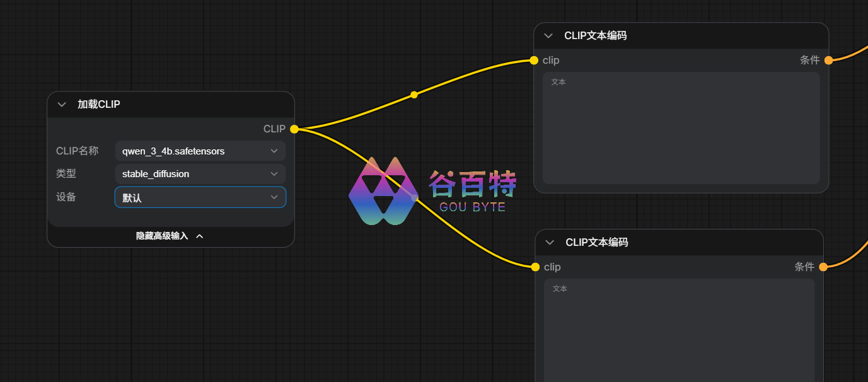Open the 类型 dropdown stable_diffusion
Viewport: 868px width, 382px height.
(x=200, y=174)
